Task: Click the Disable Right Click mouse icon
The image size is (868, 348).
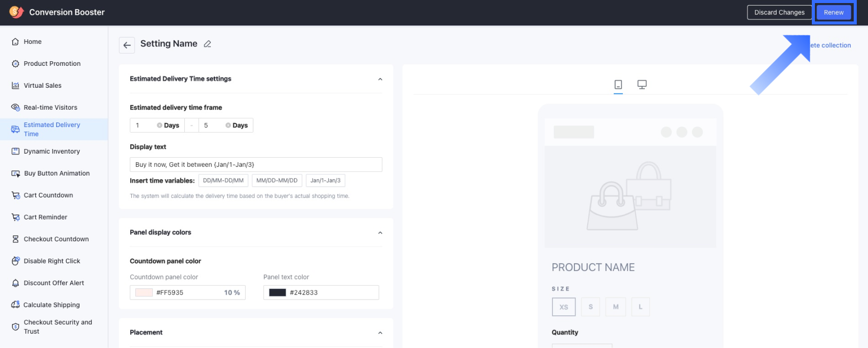Action: (15, 261)
